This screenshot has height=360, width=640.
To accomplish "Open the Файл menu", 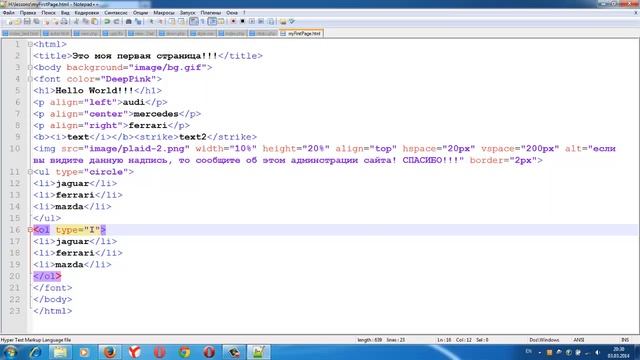I will click(9, 13).
